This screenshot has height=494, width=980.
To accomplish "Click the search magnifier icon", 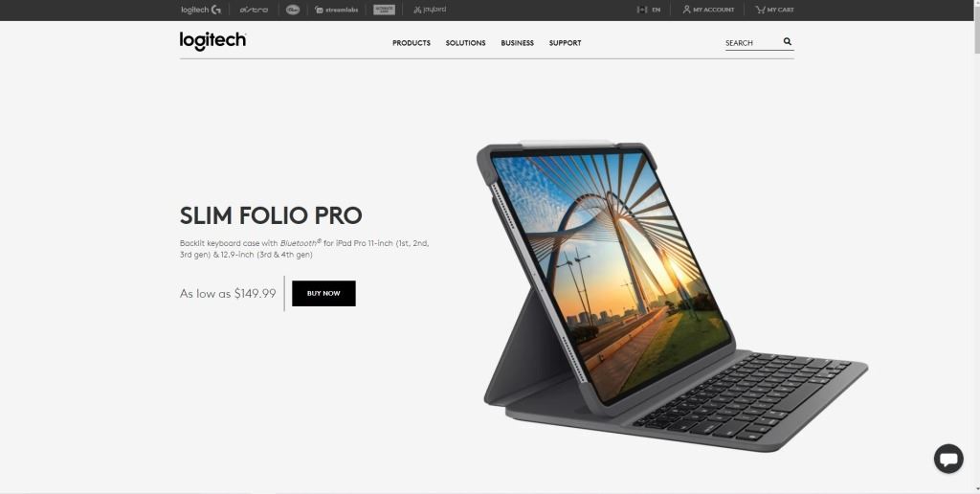I will [x=788, y=42].
